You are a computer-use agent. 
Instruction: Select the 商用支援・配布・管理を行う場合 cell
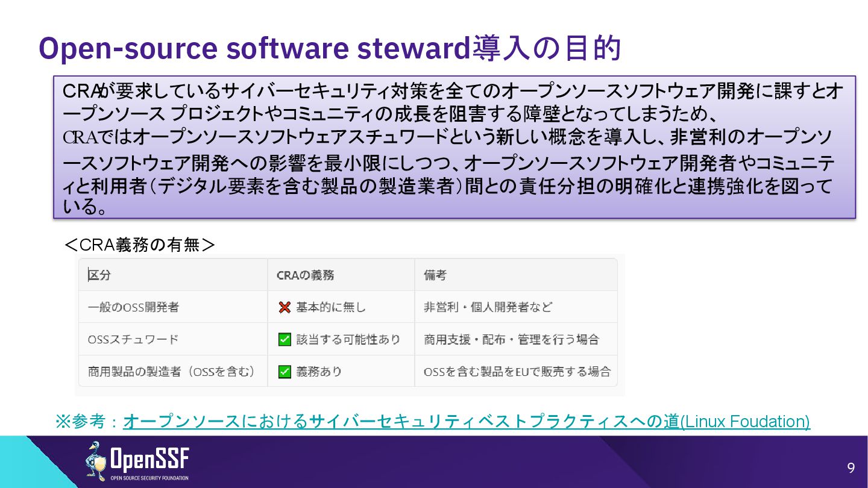(516, 339)
